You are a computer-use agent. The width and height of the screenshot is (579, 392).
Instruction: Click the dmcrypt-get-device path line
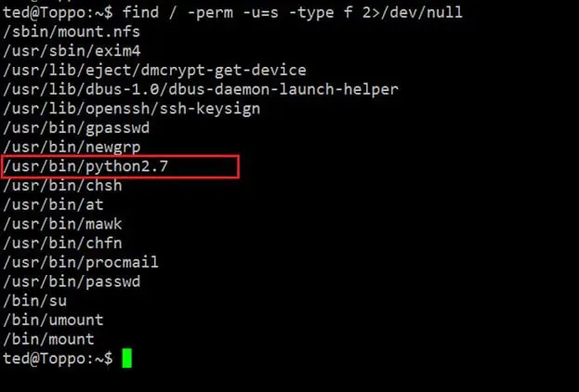(x=154, y=71)
